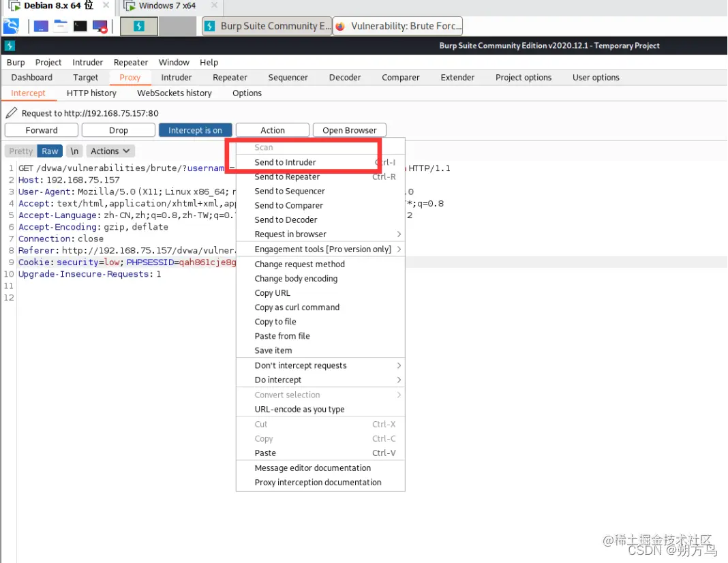
Task: Choose Send to Sequencer
Action: [320, 192]
